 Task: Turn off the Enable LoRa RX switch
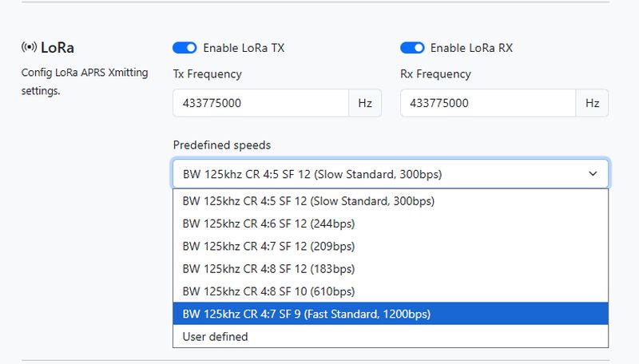[x=412, y=48]
